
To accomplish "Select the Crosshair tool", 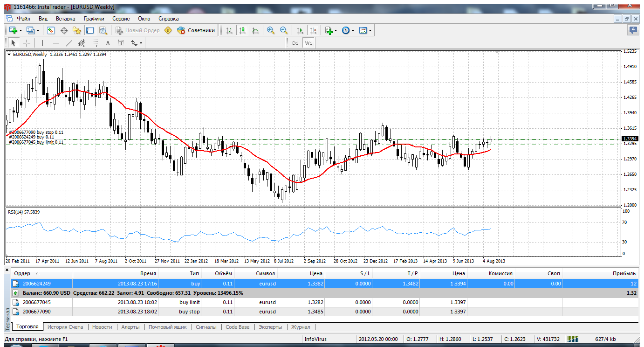I will [x=27, y=43].
